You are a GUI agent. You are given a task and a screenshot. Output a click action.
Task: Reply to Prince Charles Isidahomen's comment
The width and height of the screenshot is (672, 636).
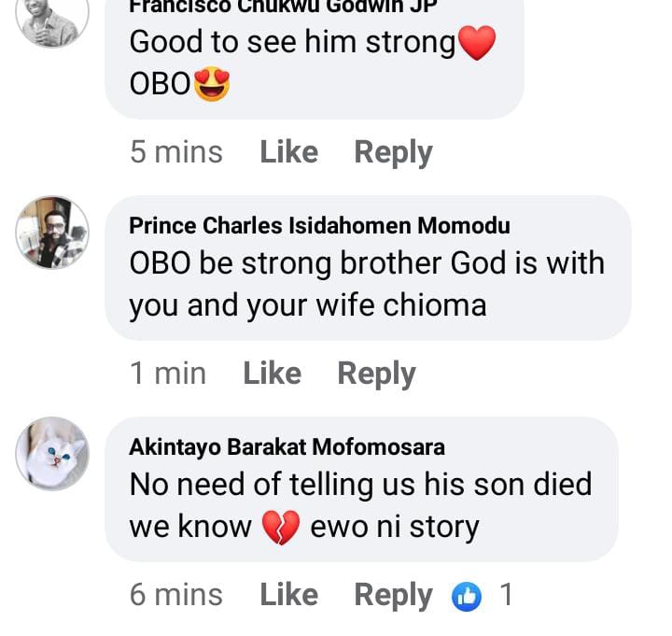pyautogui.click(x=376, y=374)
